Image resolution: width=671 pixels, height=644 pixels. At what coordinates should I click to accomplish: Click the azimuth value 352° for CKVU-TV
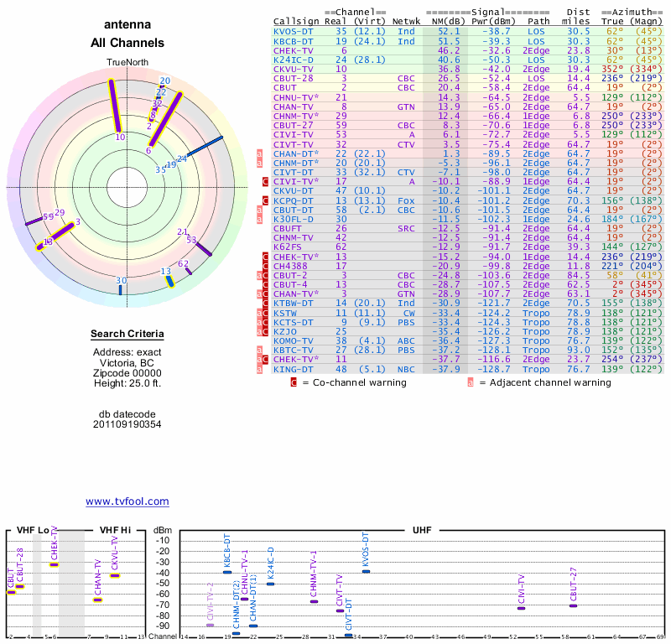612,70
